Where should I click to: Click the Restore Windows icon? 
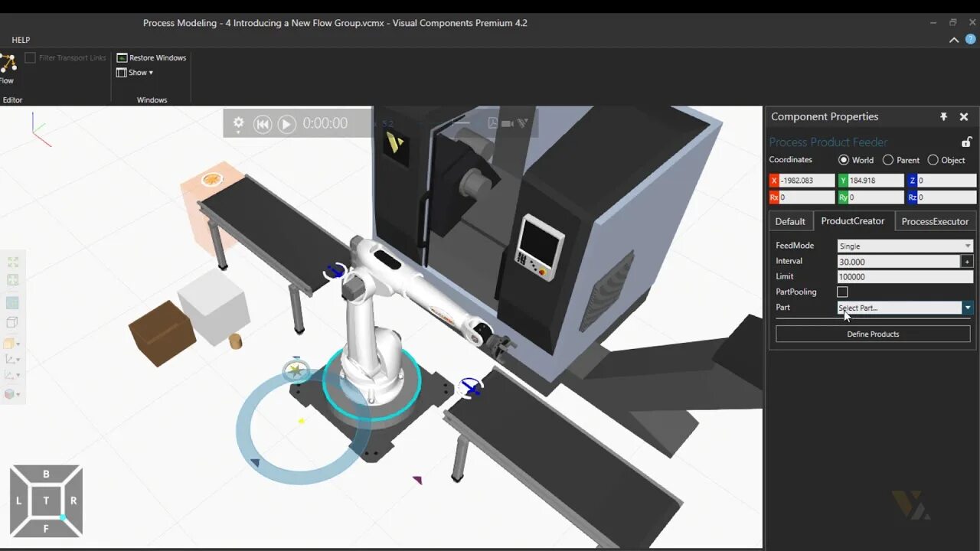[122, 57]
